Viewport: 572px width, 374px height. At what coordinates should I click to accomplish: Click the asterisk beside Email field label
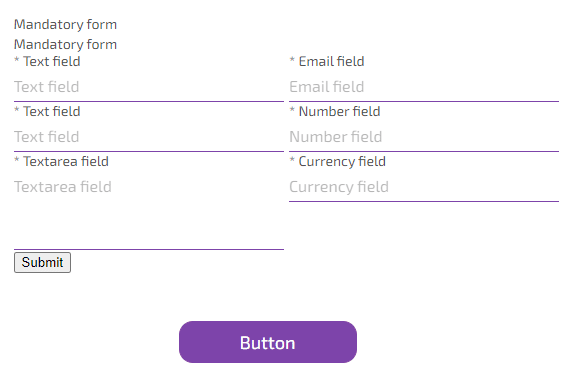click(292, 59)
